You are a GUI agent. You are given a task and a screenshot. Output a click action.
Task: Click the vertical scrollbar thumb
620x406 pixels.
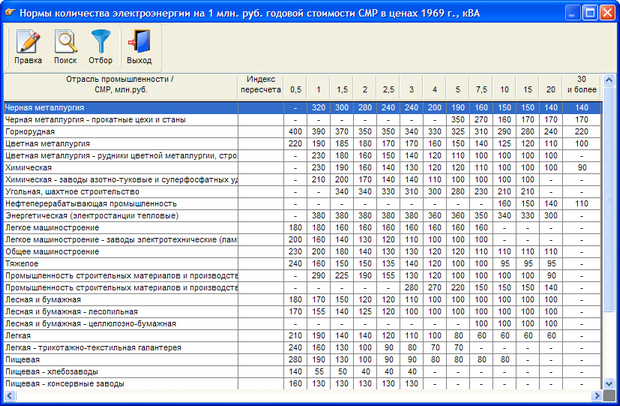[x=609, y=199]
